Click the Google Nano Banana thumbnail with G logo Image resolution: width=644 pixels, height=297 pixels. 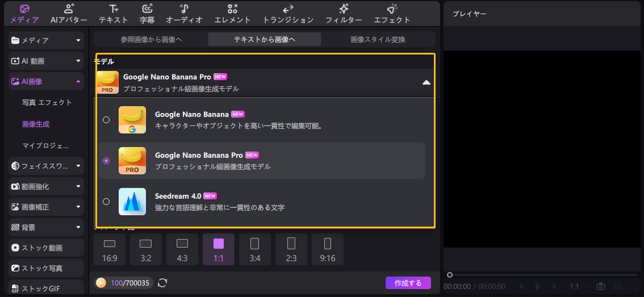tap(132, 120)
